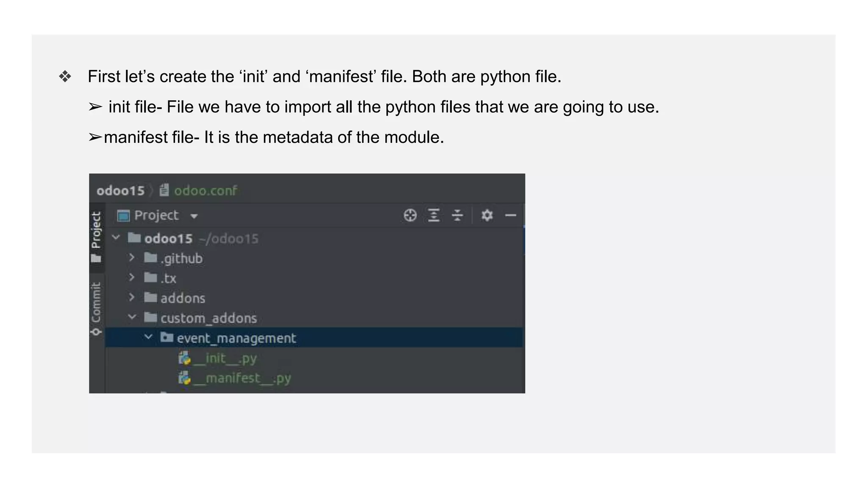This screenshot has width=868, height=488.
Task: Click the odoo.conf file icon in breadcrumb
Action: (164, 190)
